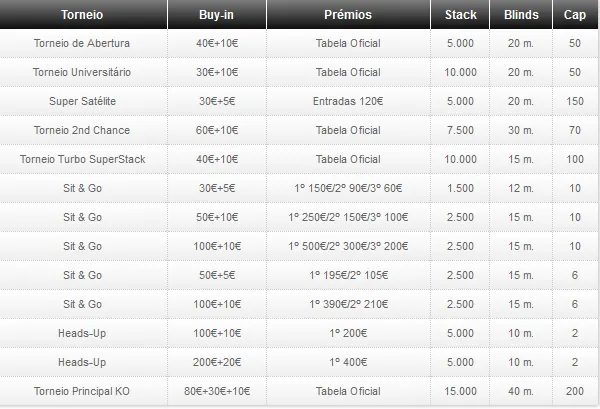Viewport: 600px width, 409px height.
Task: Select the Super Satélite tournament name
Action: tap(82, 102)
